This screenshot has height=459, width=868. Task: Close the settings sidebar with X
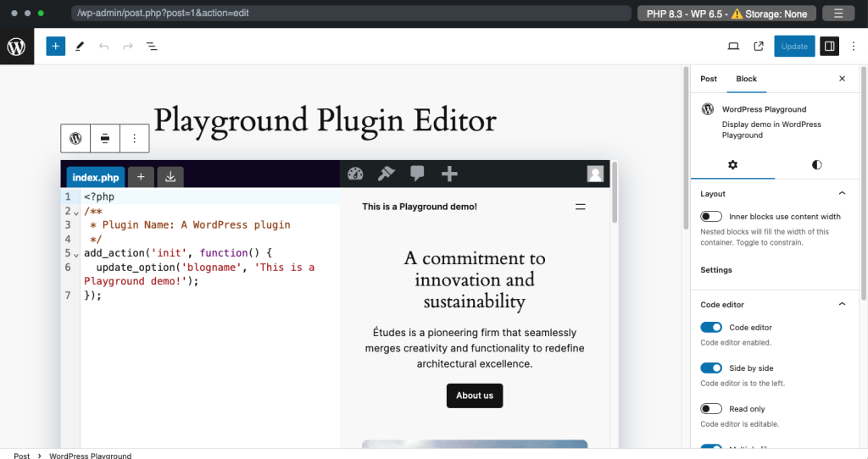click(x=842, y=79)
